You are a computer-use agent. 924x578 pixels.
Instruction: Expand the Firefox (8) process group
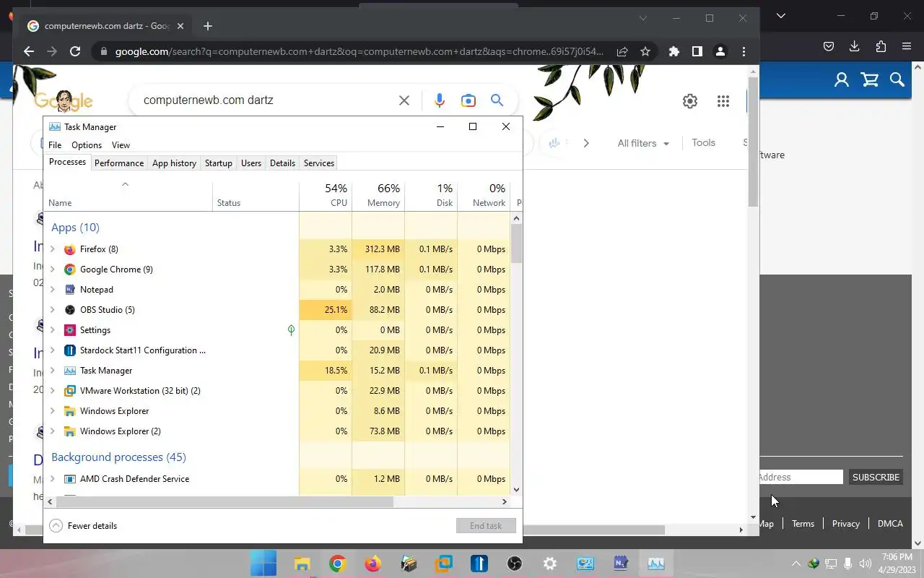pos(52,249)
